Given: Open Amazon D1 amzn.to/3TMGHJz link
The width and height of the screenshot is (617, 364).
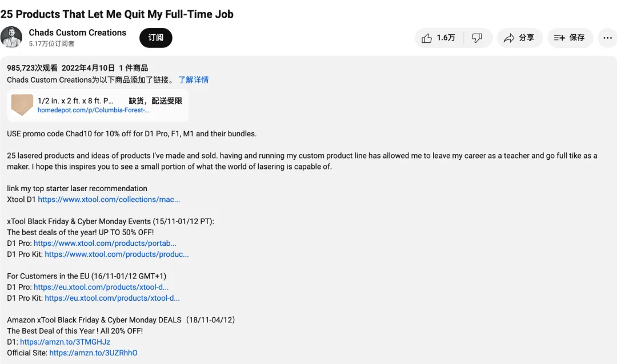Looking at the screenshot, I should pyautogui.click(x=65, y=342).
